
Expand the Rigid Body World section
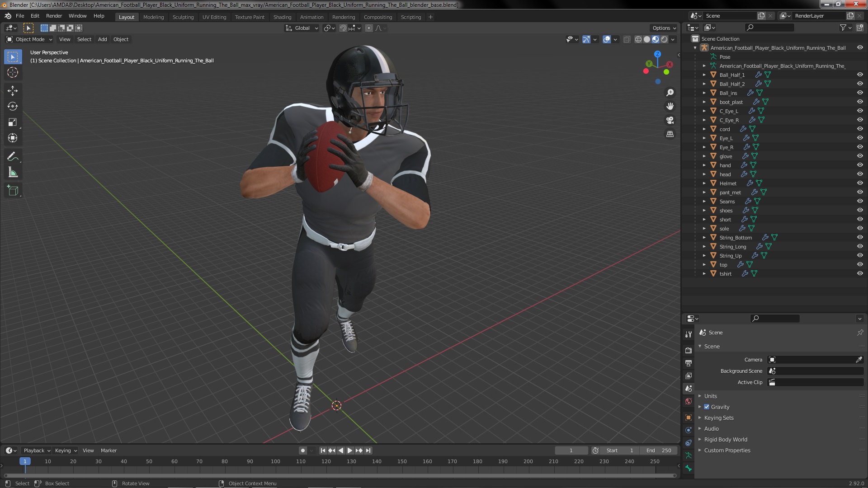pos(700,439)
